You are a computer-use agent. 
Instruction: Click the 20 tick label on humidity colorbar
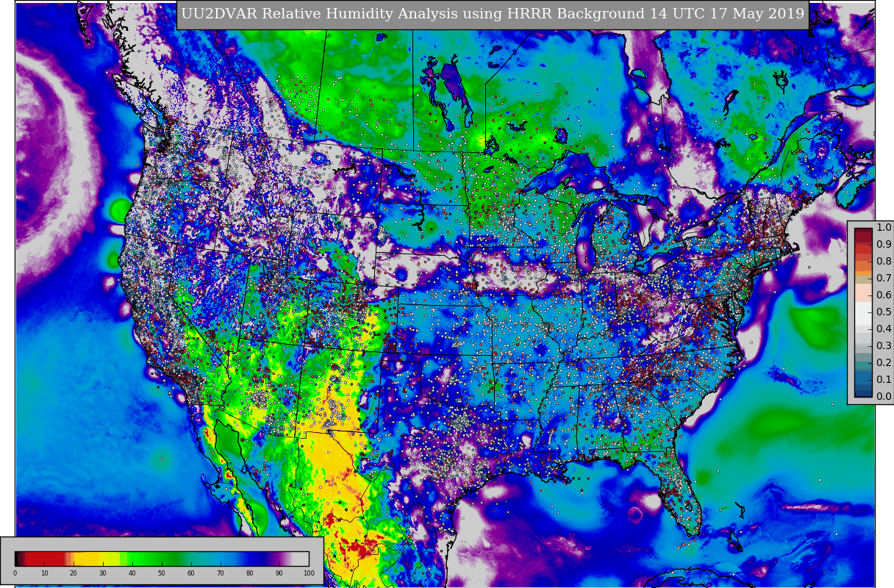pyautogui.click(x=74, y=573)
